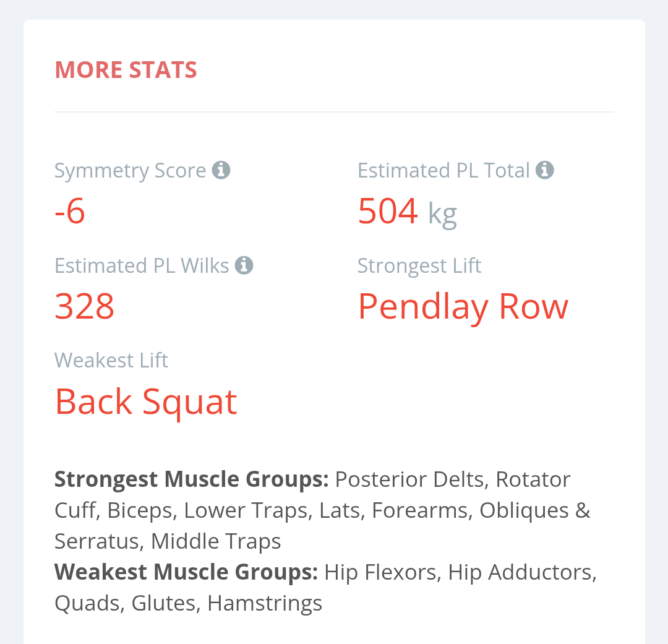Click the Weakest Lift label

click(111, 360)
